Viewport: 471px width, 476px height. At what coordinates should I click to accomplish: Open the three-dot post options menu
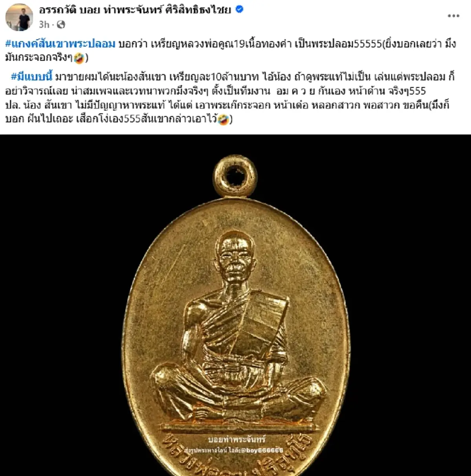pos(453,16)
